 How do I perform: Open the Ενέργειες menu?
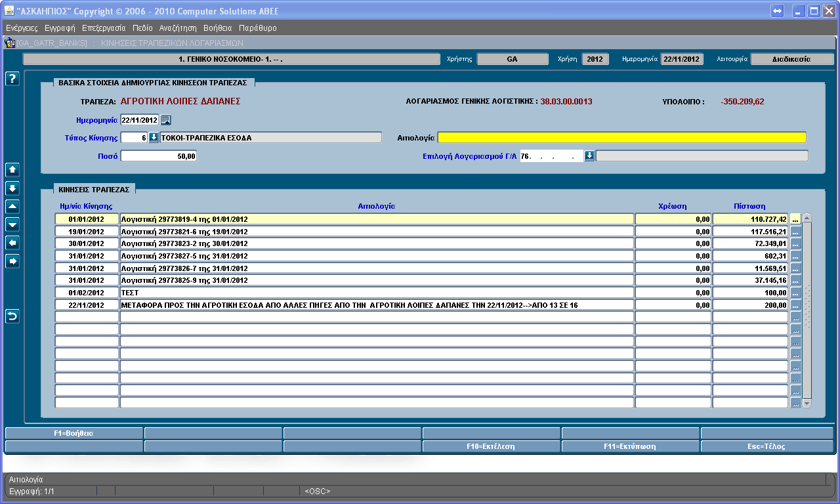point(22,28)
